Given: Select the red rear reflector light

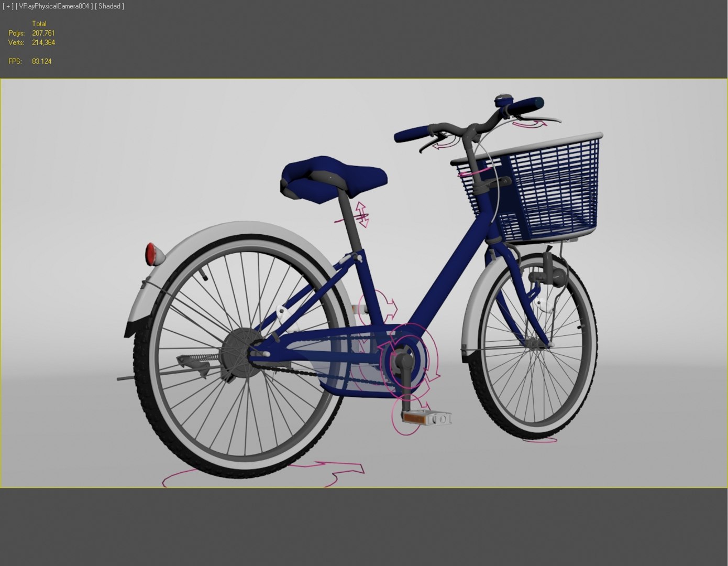Looking at the screenshot, I should coord(151,254).
